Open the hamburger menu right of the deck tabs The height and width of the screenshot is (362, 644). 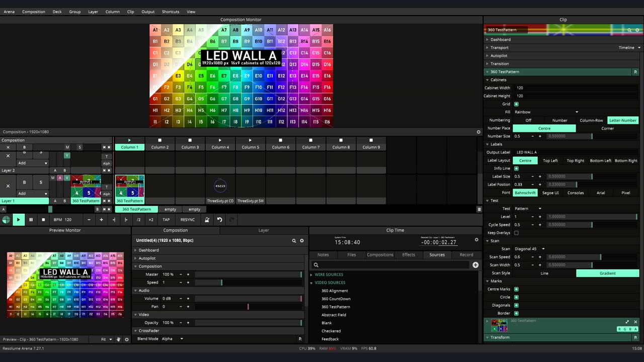click(x=479, y=209)
